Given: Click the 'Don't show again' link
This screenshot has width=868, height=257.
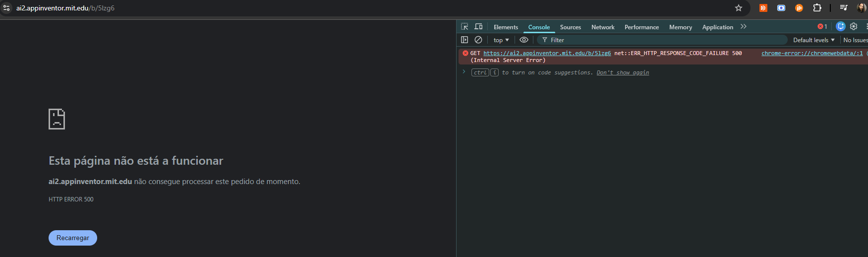Looking at the screenshot, I should point(623,72).
